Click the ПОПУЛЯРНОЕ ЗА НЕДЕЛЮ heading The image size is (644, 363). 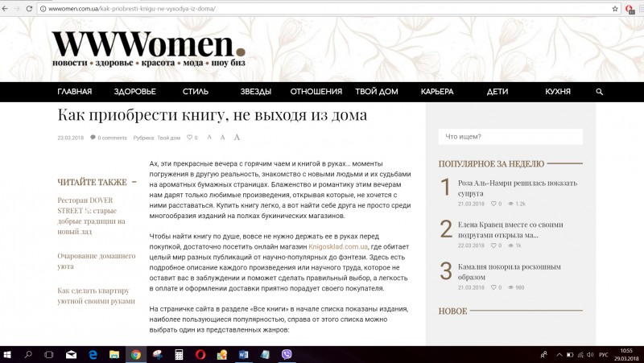(491, 164)
